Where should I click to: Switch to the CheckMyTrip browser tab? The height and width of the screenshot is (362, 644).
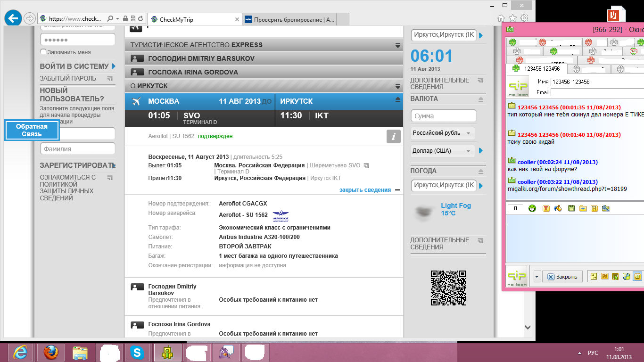pos(195,20)
